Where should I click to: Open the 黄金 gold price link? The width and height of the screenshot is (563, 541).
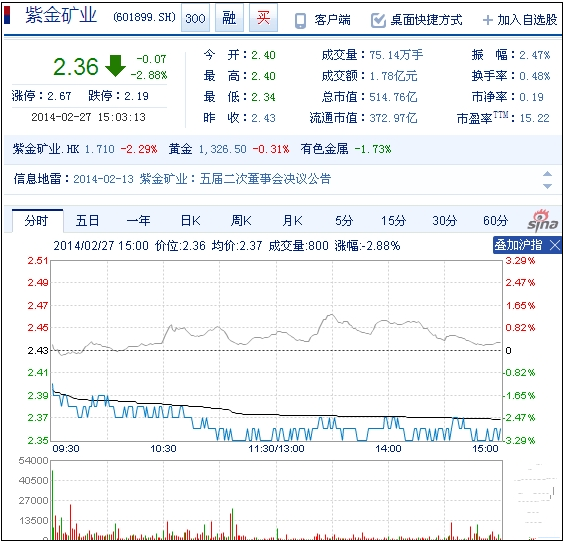point(181,149)
